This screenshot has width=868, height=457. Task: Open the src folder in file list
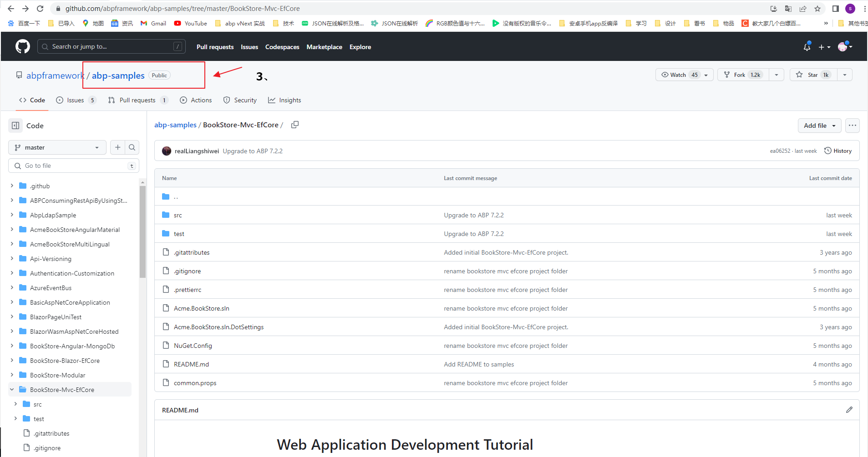coord(178,215)
